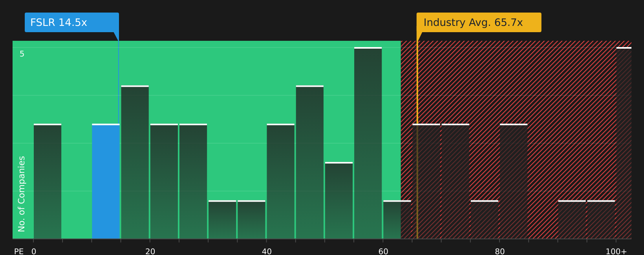The image size is (644, 255).
Task: Select the short bar for PE 75-80
Action: coord(485,220)
